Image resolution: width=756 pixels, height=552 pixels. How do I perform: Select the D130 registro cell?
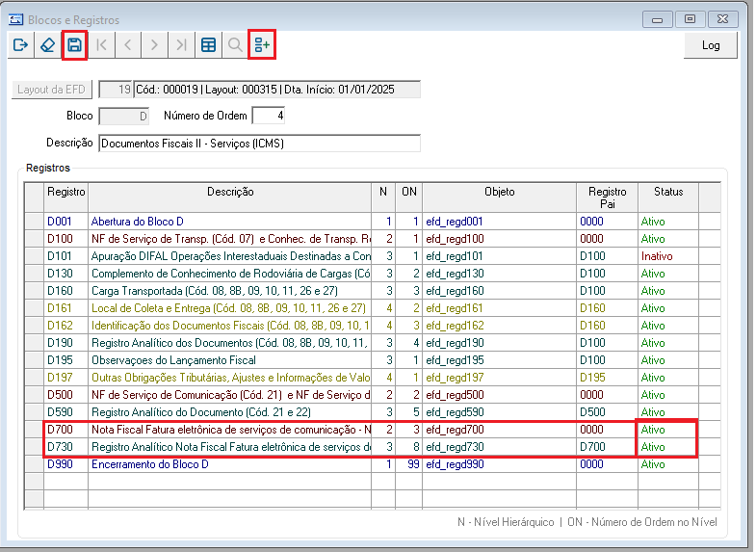[66, 274]
